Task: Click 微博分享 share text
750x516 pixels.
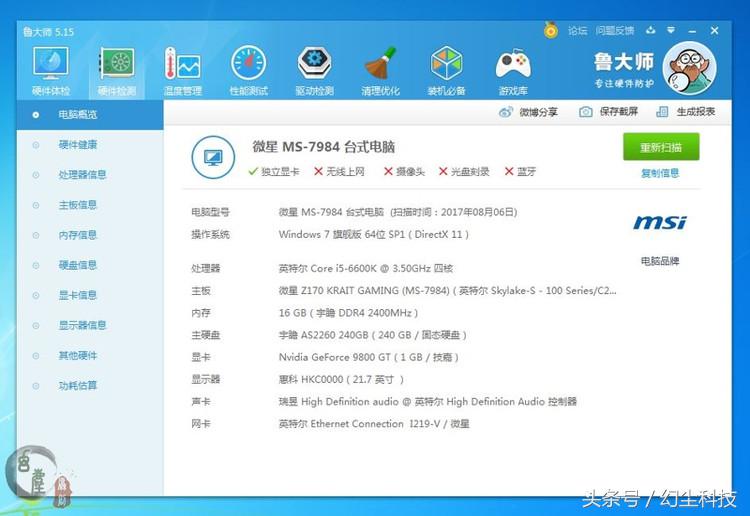Action: 539,112
